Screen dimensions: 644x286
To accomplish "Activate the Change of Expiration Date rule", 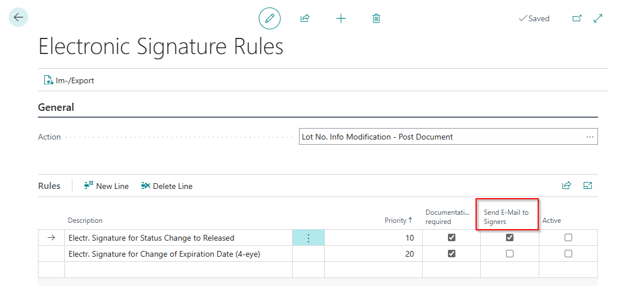I will pyautogui.click(x=569, y=254).
